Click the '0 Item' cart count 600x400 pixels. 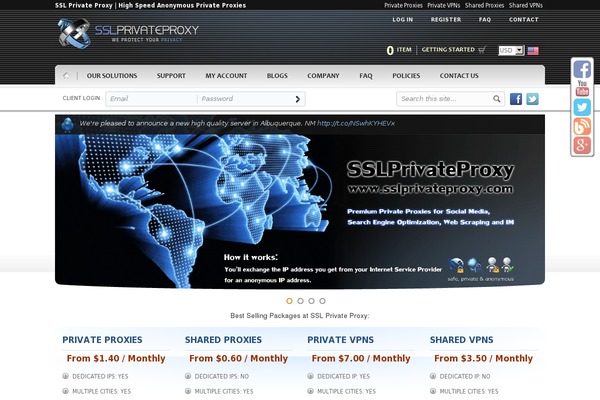(399, 50)
